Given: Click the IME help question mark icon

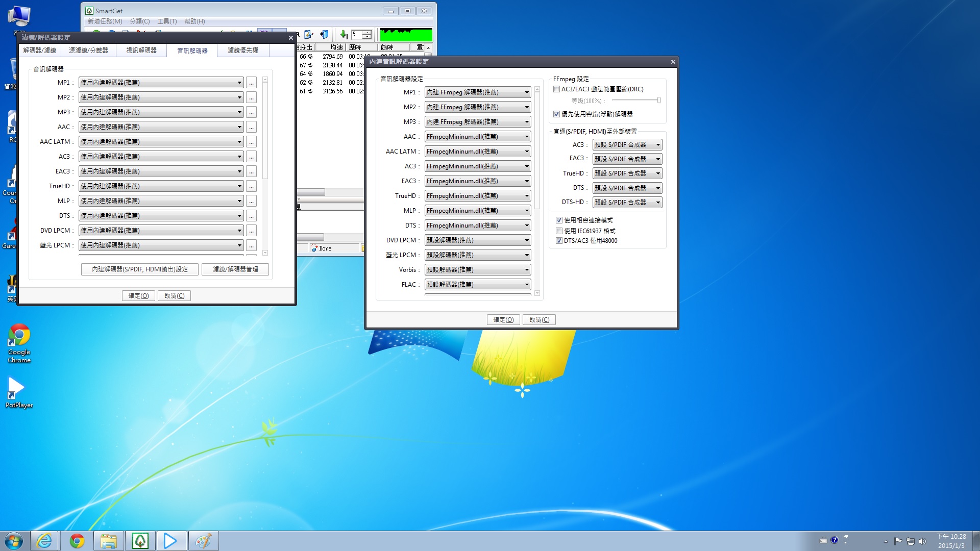Looking at the screenshot, I should click(x=835, y=540).
